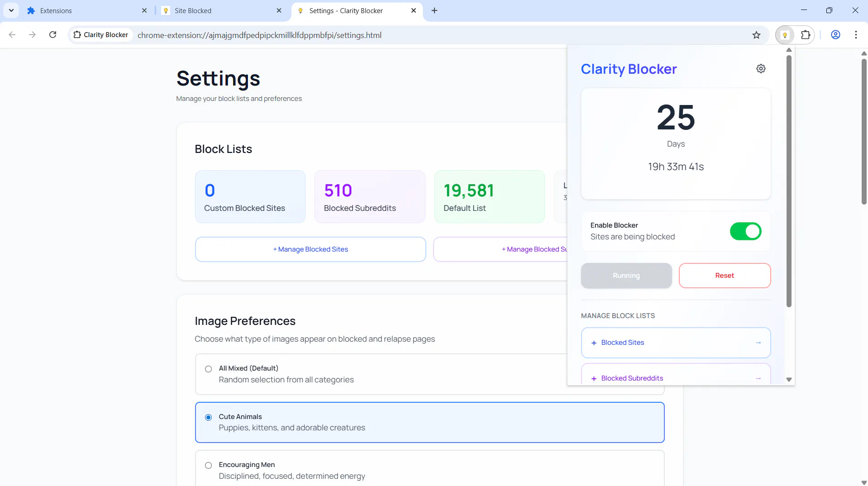Open the Chrome extensions puzzle icon
The width and height of the screenshot is (868, 486).
(806, 35)
